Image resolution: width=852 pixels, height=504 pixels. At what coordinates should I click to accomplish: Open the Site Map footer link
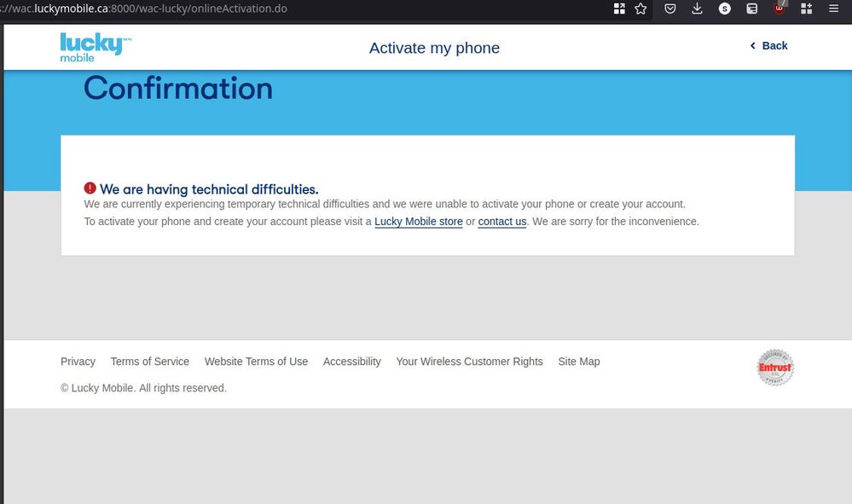(579, 362)
